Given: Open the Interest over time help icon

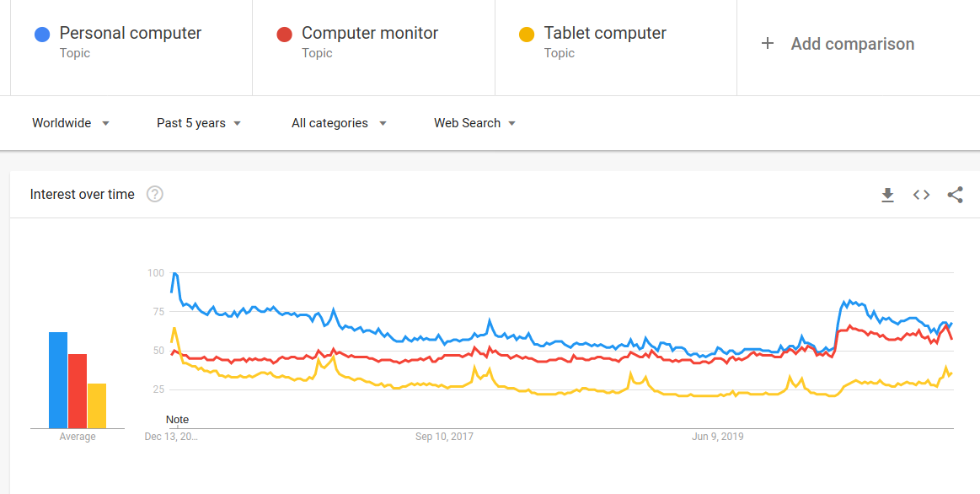Looking at the screenshot, I should click(x=155, y=194).
